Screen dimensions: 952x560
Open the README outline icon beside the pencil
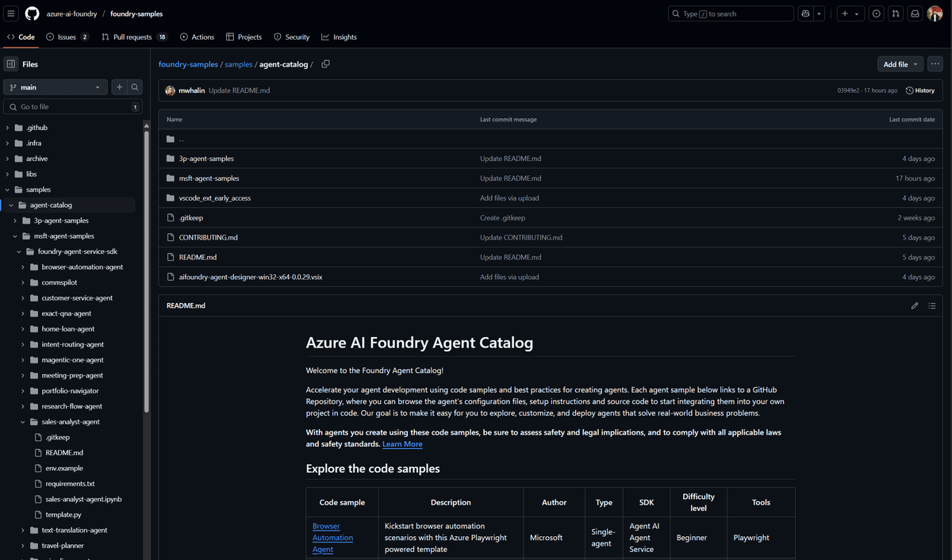click(x=932, y=305)
